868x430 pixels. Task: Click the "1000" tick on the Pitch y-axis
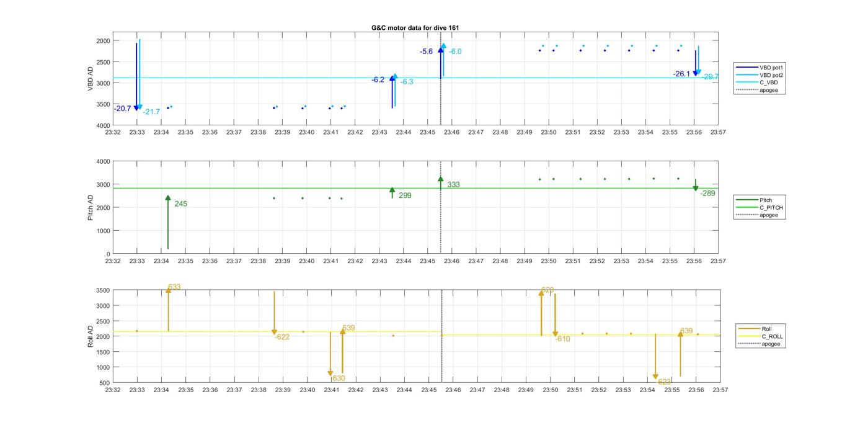tap(102, 231)
